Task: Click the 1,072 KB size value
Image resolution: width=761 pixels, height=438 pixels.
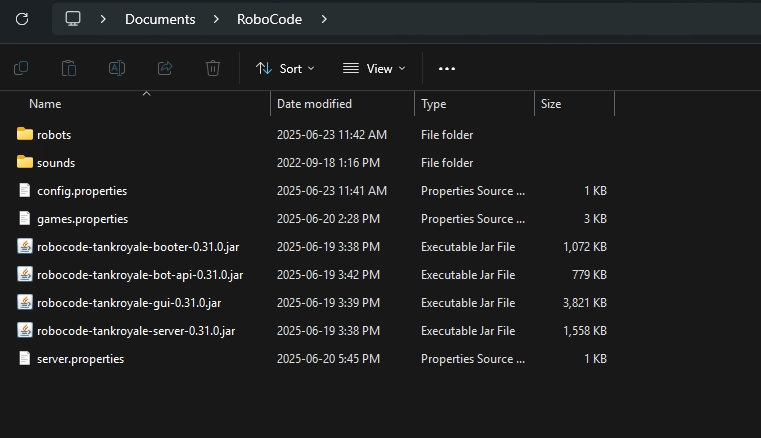Action: (x=585, y=247)
